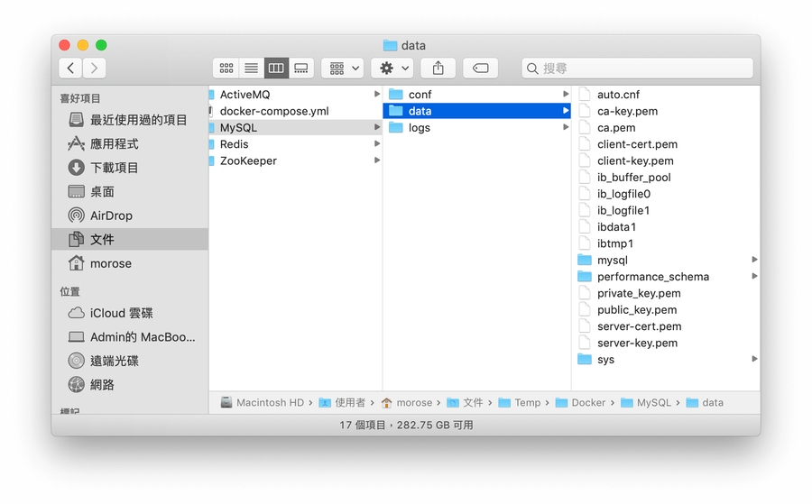Switch to icon view mode
Viewport: 812px width, 504px height.
[x=226, y=69]
